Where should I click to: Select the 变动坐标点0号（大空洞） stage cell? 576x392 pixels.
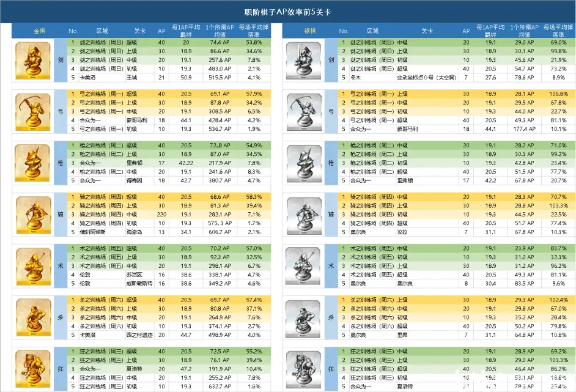(427, 78)
